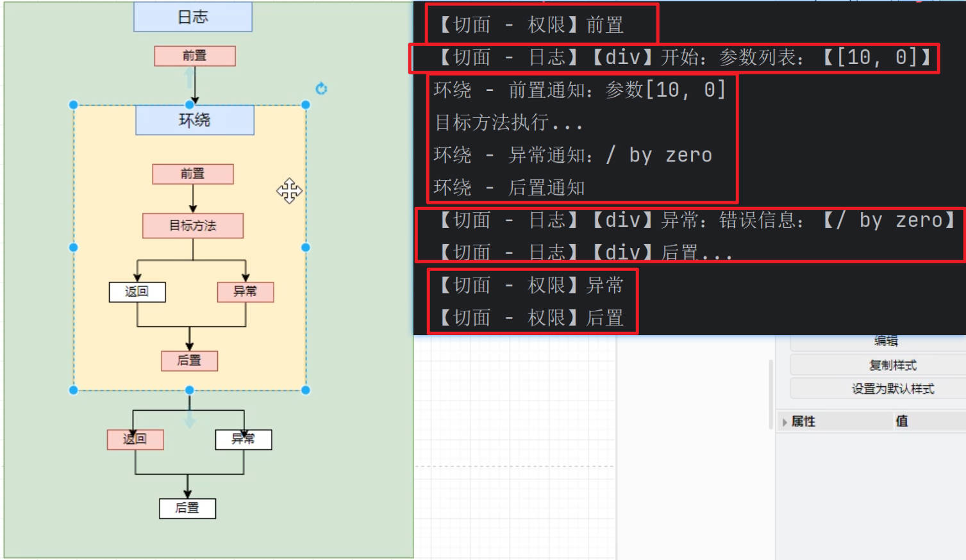Click the 值 column header
Image resolution: width=966 pixels, height=560 pixels.
point(901,421)
